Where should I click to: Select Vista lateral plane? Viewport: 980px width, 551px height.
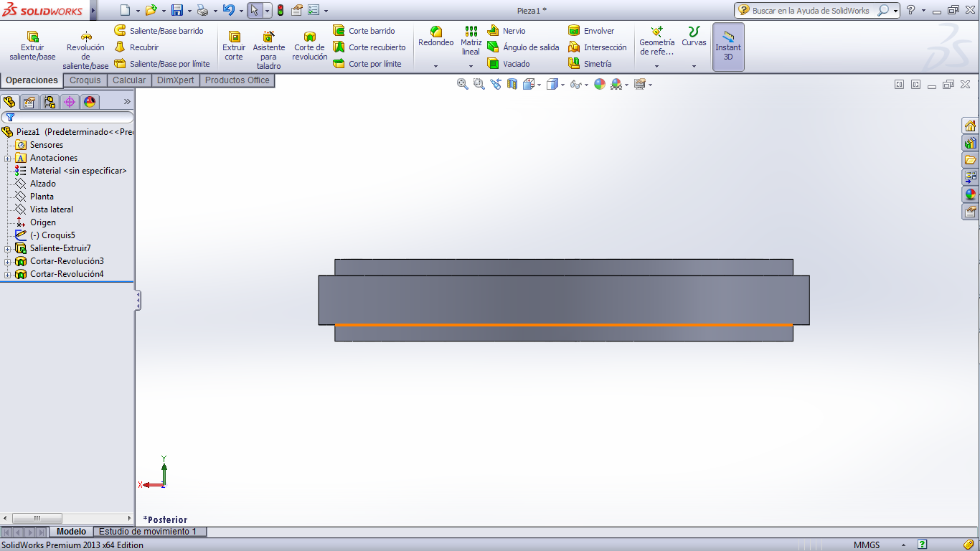(x=52, y=209)
